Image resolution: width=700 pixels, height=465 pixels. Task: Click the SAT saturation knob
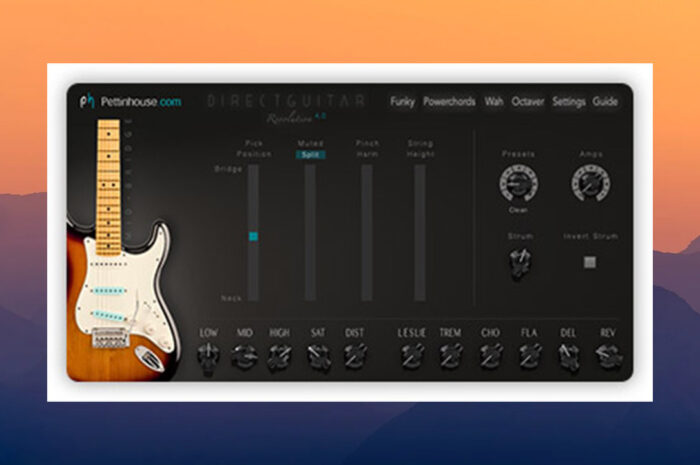tap(319, 357)
